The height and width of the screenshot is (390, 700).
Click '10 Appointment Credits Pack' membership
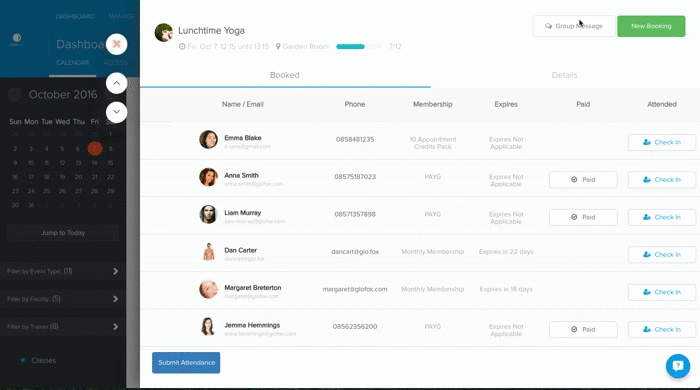click(433, 143)
